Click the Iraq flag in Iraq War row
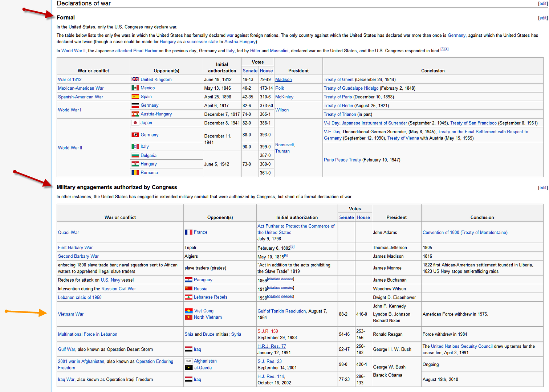The image size is (549, 392). click(188, 379)
